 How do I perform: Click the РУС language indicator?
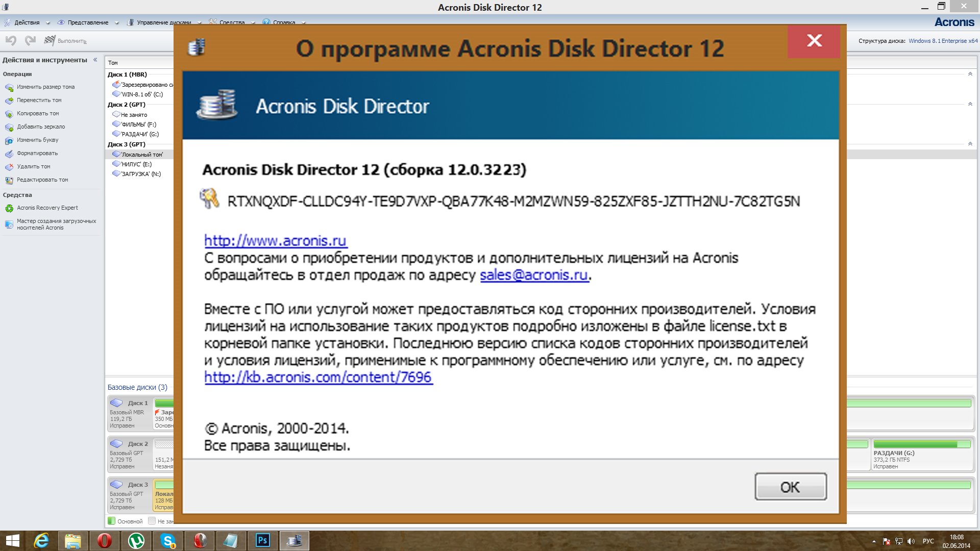click(x=928, y=541)
